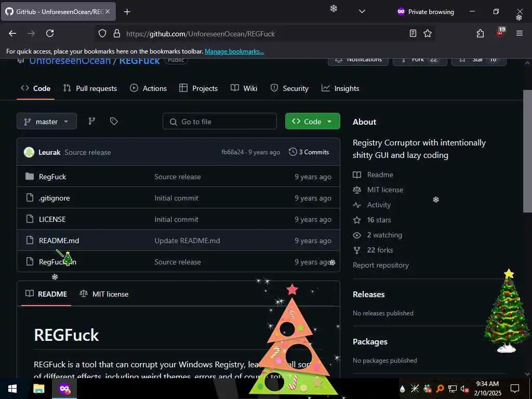List all tabs with the down chevron
Screen dimensions: 532x399
pos(362,11)
